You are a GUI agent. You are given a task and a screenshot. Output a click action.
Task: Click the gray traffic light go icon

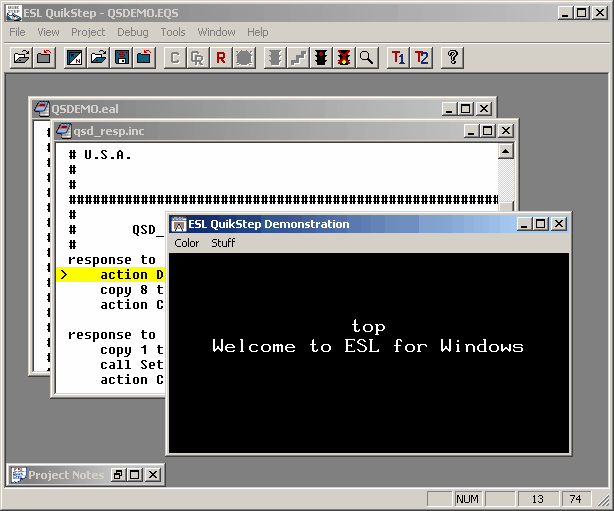275,58
